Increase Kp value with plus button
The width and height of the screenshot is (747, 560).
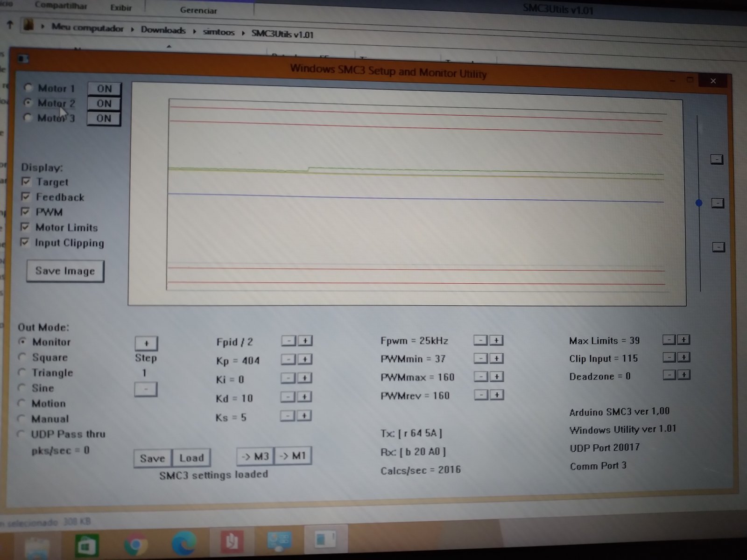pos(304,359)
